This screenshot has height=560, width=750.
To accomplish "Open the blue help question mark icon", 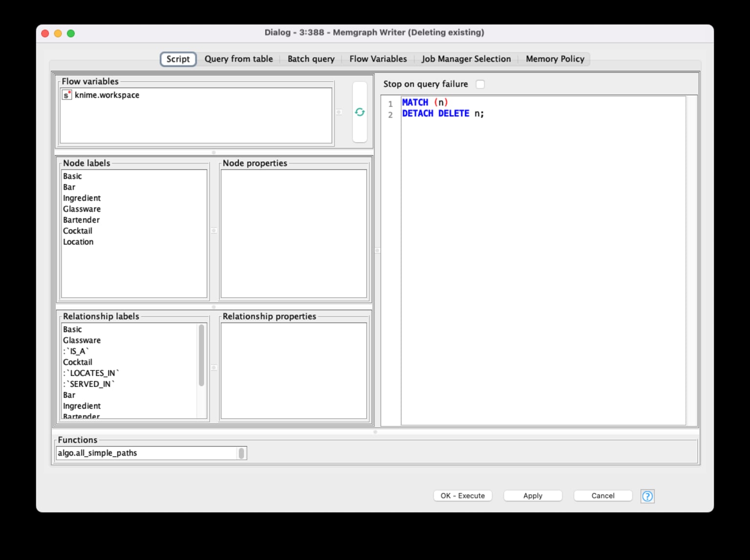I will 647,496.
